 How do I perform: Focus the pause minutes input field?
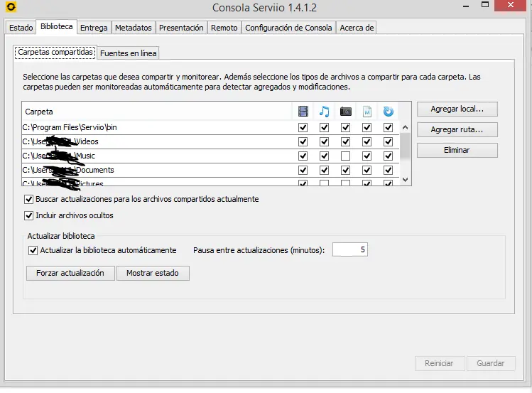click(350, 249)
